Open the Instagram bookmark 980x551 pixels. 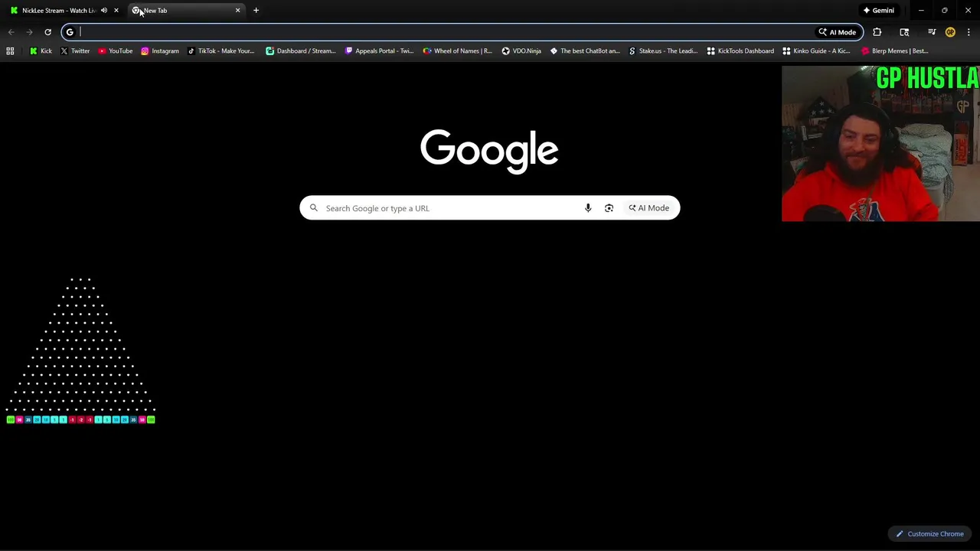point(159,51)
